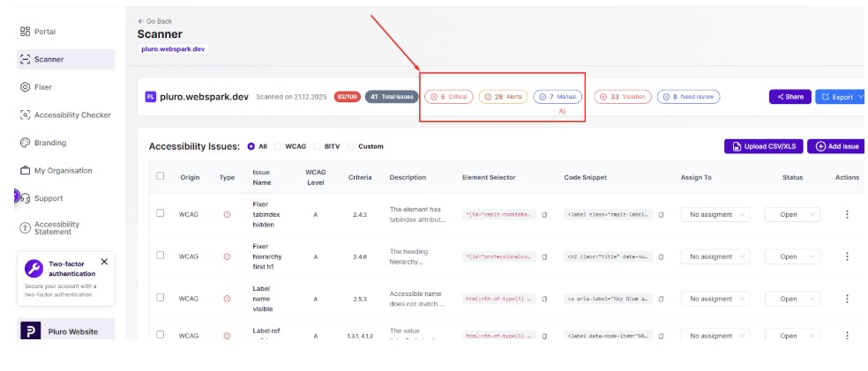Open actions menu for tabindex hidden row
868x371 pixels.
coord(847,214)
